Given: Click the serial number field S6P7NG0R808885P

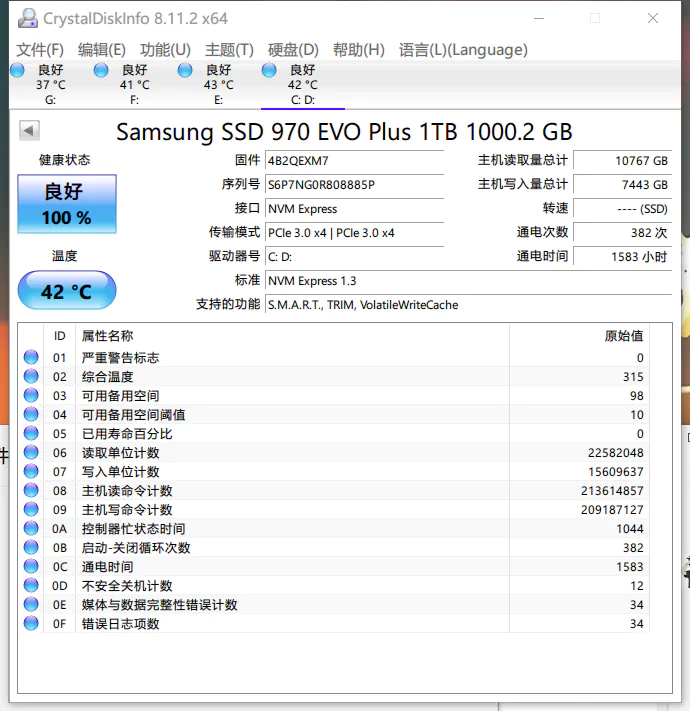Looking at the screenshot, I should [x=354, y=185].
